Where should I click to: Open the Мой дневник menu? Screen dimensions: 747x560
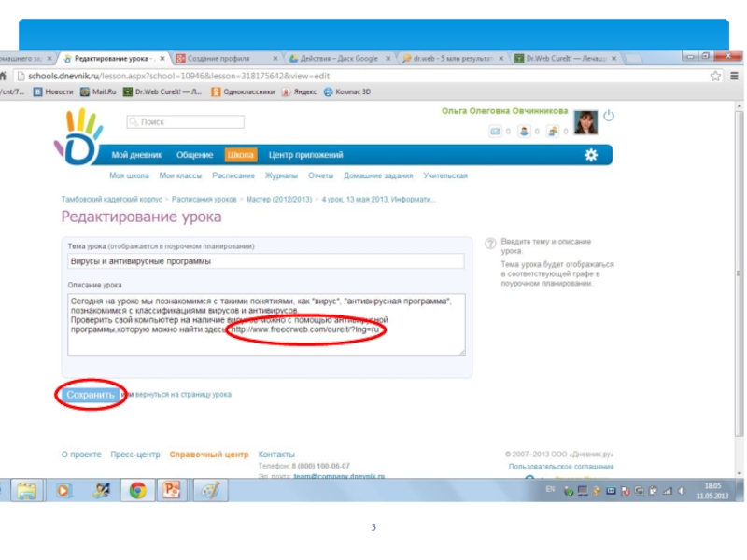click(x=136, y=155)
